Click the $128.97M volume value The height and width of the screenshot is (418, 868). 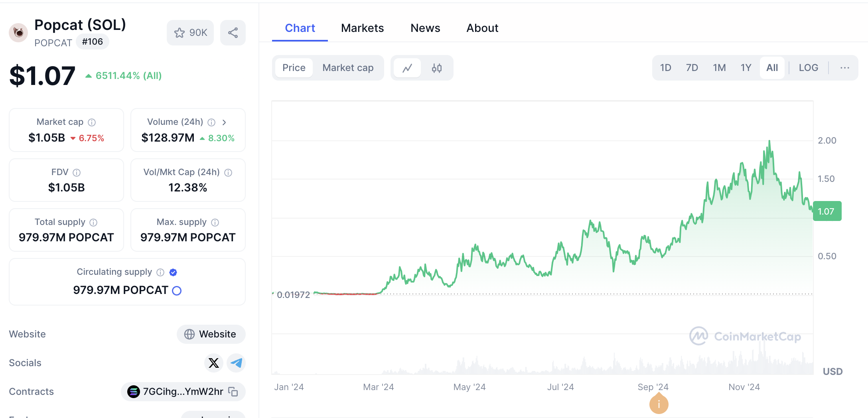click(168, 138)
